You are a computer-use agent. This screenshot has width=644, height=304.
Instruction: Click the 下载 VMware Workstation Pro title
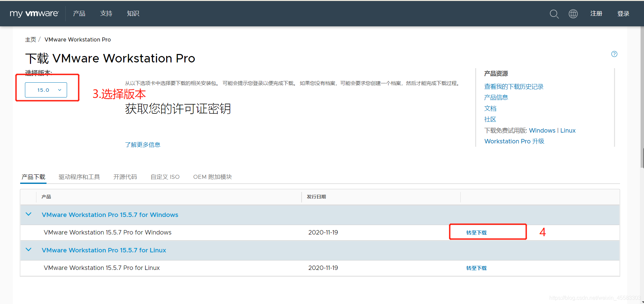(x=110, y=58)
